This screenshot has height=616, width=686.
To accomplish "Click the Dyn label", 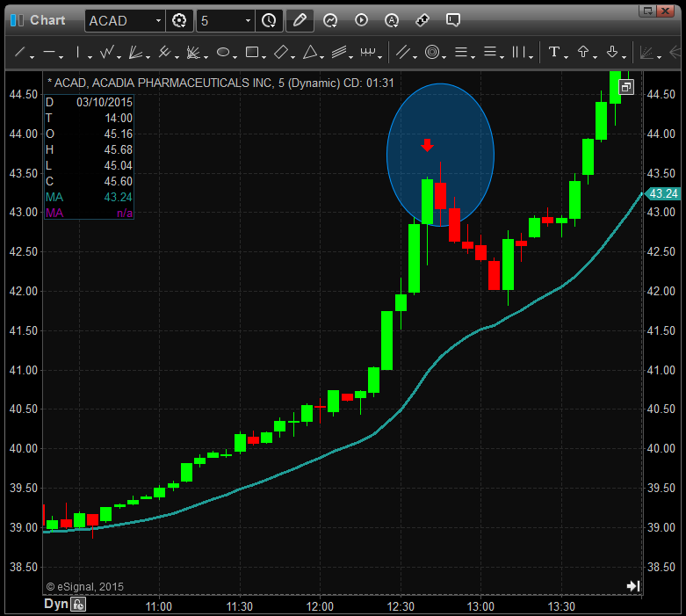I will pyautogui.click(x=56, y=605).
